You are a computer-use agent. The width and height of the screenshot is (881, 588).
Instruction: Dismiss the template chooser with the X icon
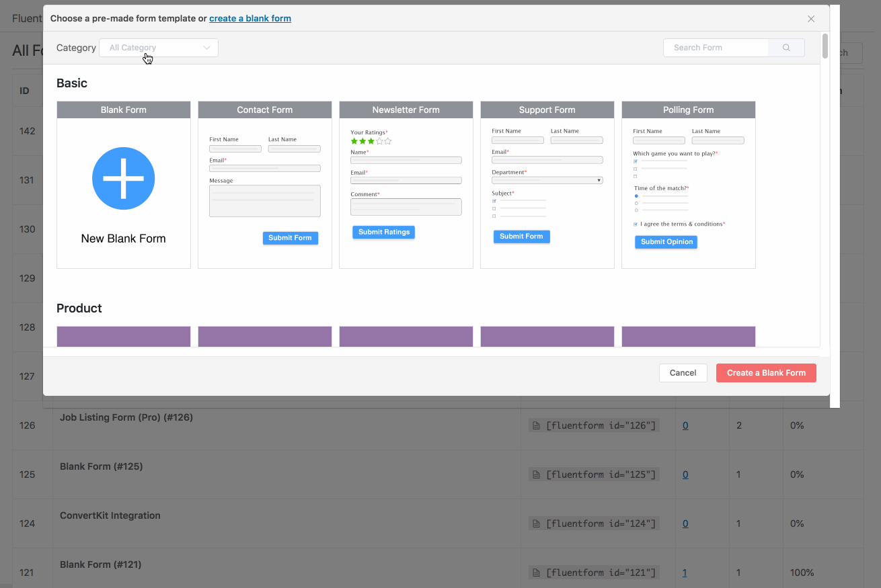[x=811, y=18]
